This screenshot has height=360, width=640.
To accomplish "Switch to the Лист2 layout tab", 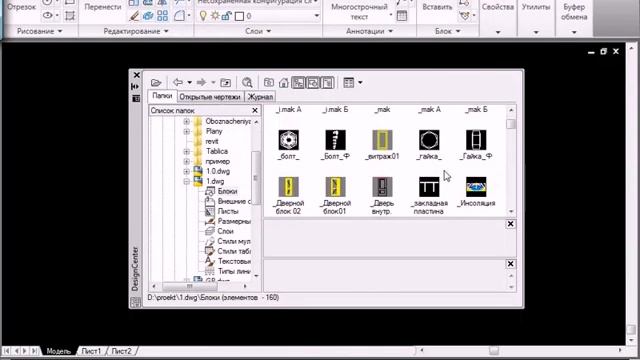I will point(122,351).
